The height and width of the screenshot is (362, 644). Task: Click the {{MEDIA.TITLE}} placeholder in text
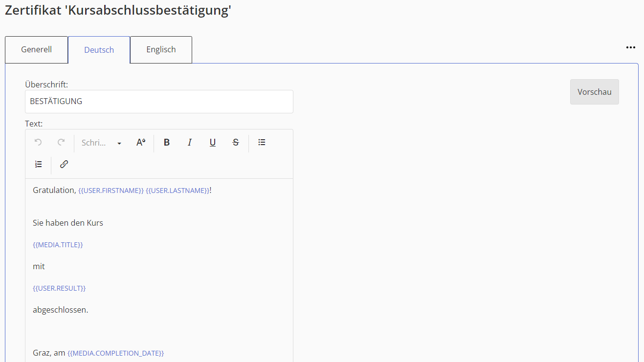[58, 245]
